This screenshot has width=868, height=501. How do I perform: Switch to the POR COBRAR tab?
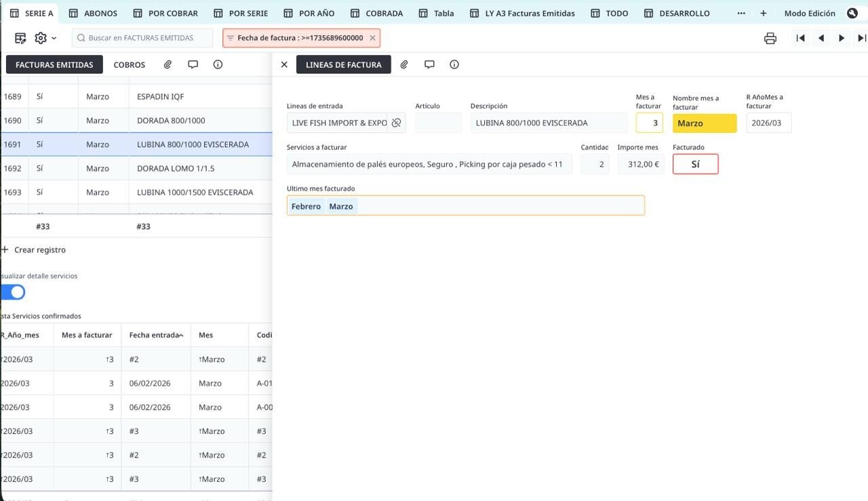165,13
